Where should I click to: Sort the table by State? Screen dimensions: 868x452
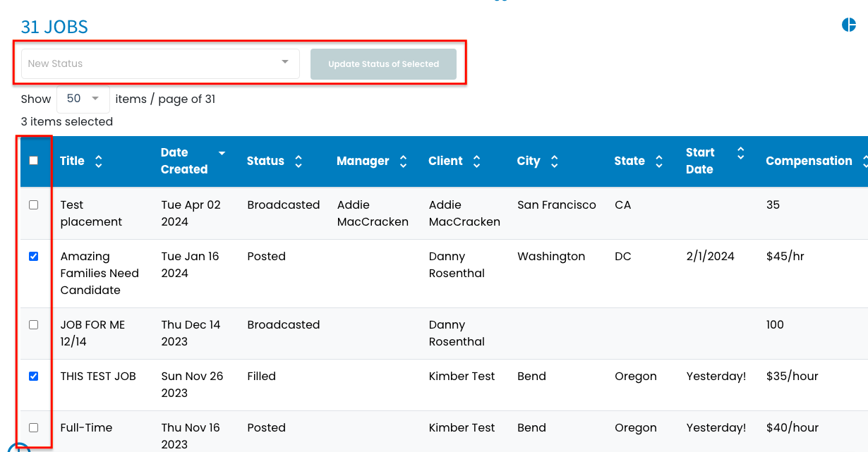coord(659,161)
